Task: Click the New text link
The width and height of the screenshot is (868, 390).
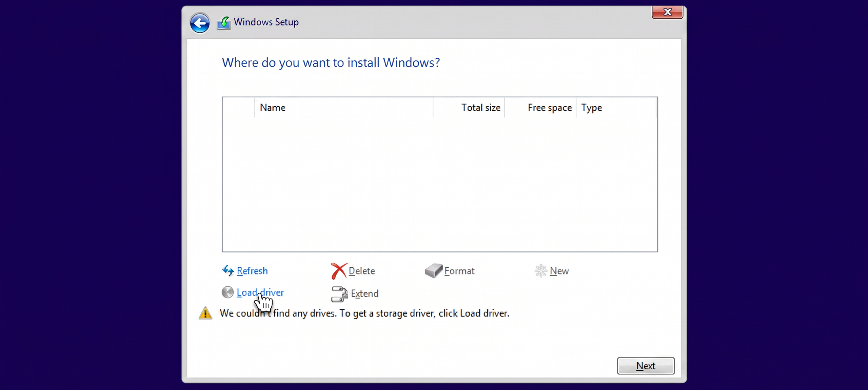Action: pos(559,271)
